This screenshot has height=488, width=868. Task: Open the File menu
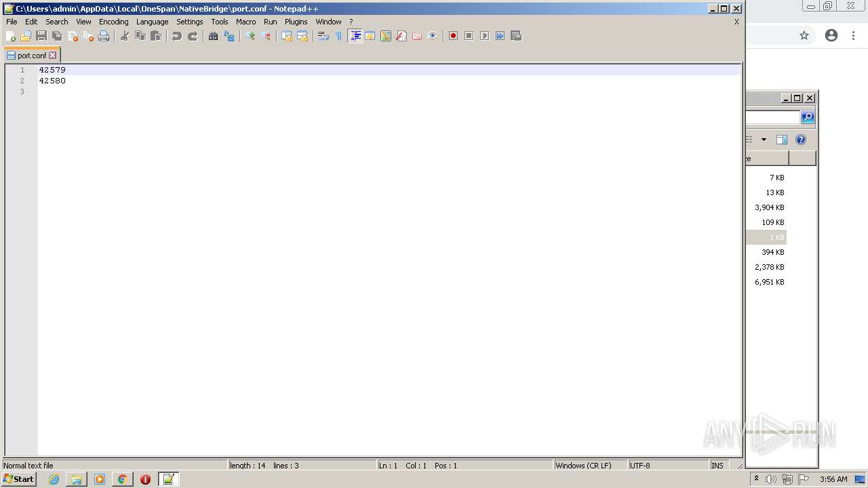tap(12, 22)
